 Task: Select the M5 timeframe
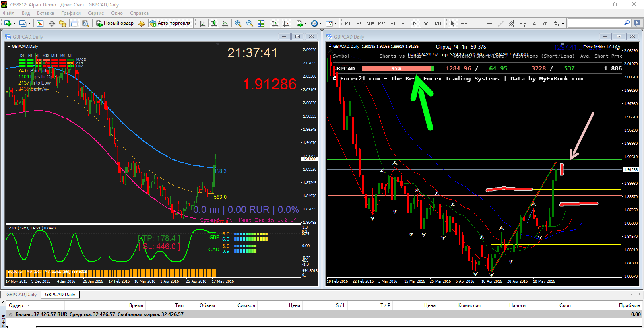[x=359, y=23]
